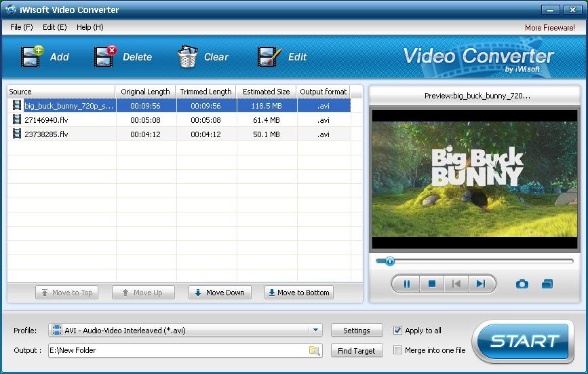Uncheck the Apply to all checkbox

click(x=397, y=330)
